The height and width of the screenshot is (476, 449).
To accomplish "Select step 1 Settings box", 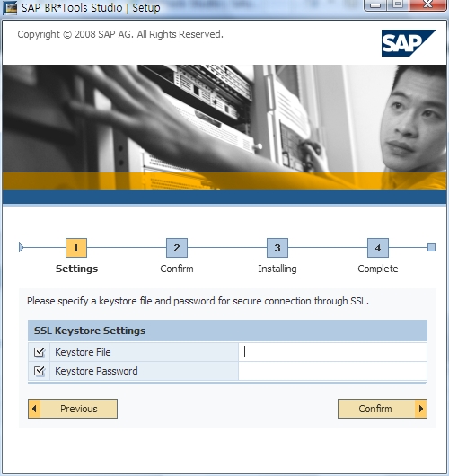I will [76, 248].
